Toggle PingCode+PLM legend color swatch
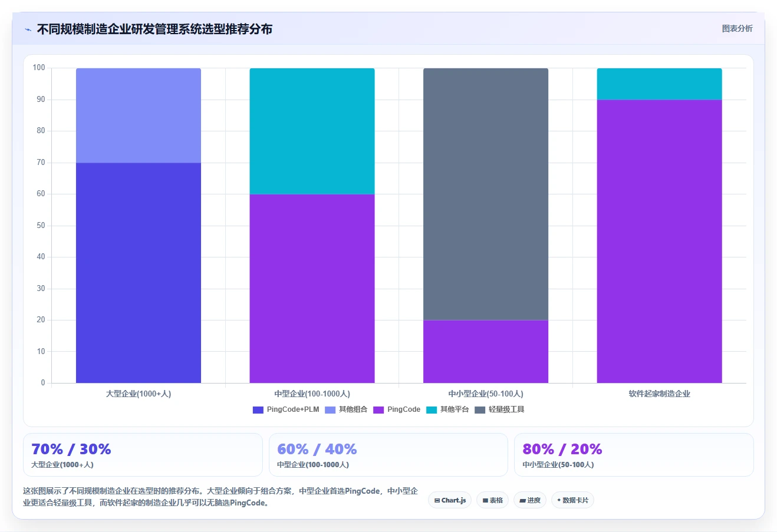Screen dimensions: 777x532 (258, 409)
